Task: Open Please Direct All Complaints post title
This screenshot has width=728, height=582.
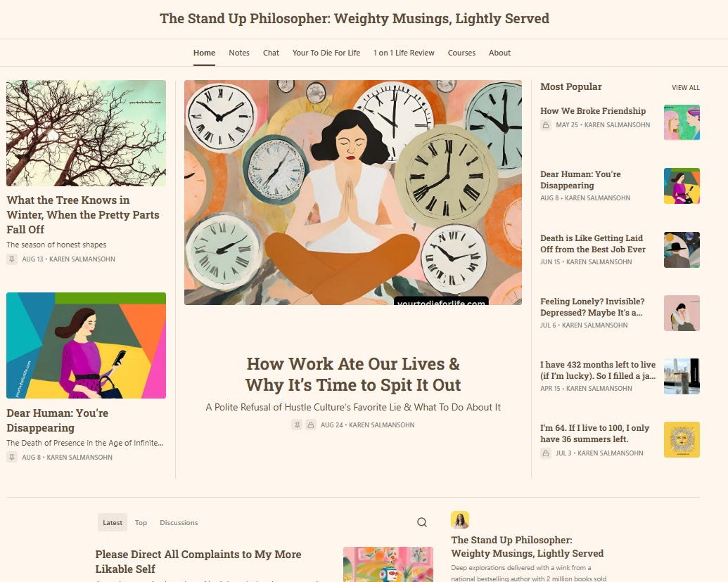Action: pos(198,562)
